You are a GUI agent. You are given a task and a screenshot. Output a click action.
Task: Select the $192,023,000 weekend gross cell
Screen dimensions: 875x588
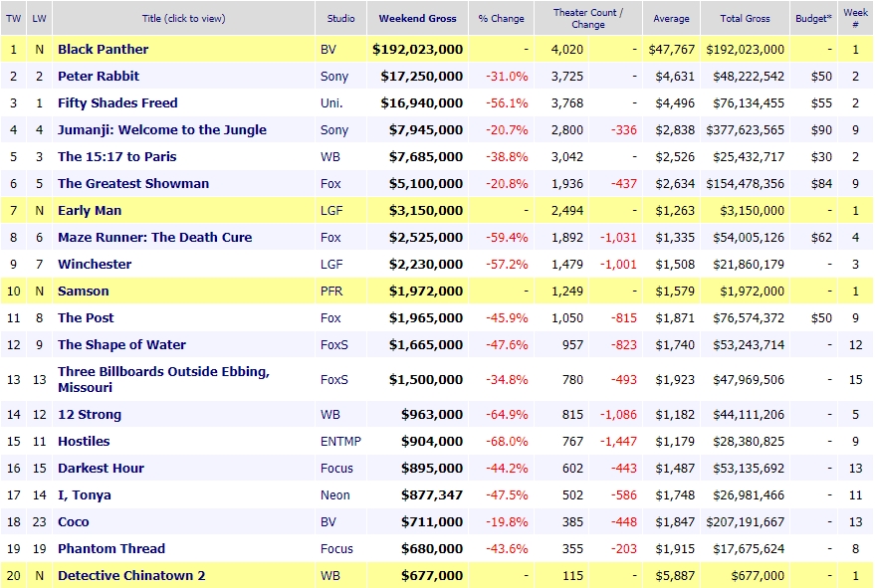coord(418,49)
